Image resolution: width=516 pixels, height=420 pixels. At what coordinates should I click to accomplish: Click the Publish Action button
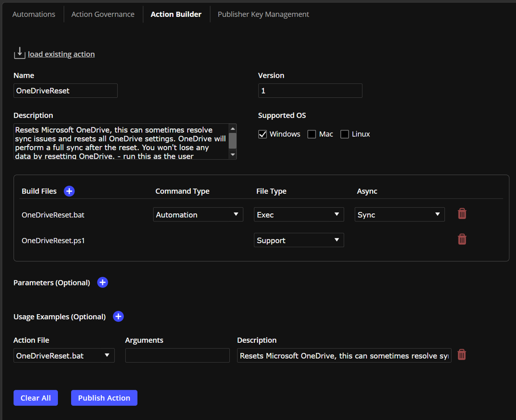pos(104,397)
